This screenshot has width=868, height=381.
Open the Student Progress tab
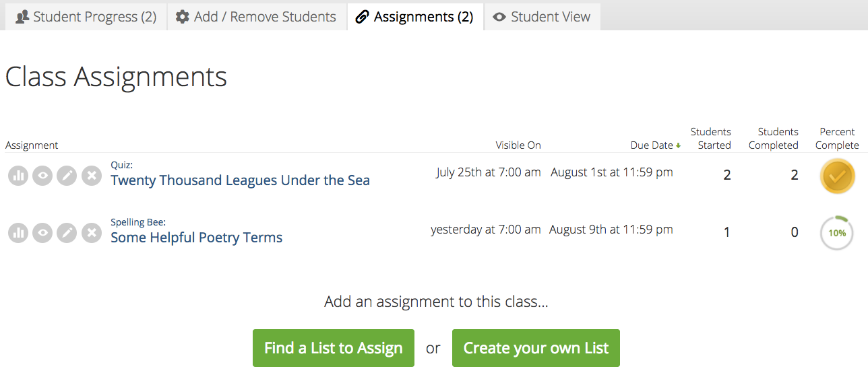click(x=86, y=17)
